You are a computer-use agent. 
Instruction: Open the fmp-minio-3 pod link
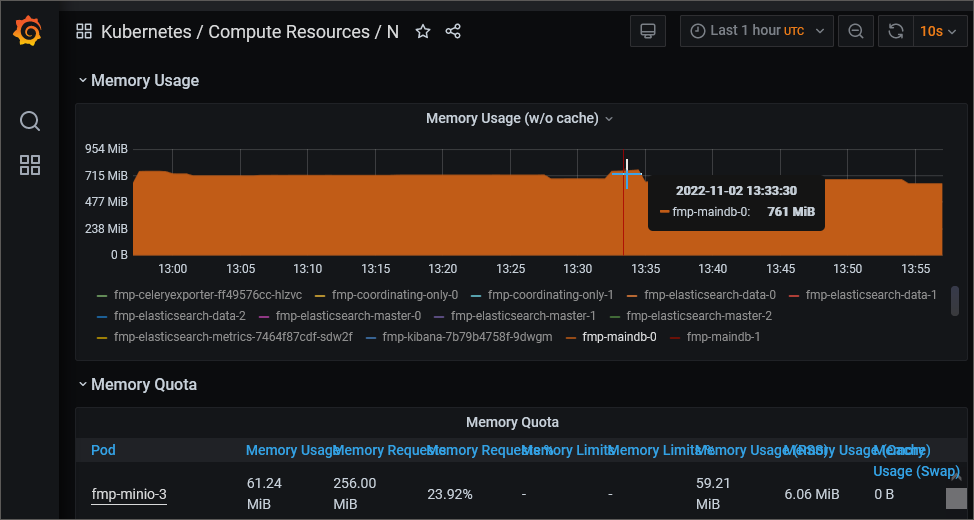tap(129, 494)
